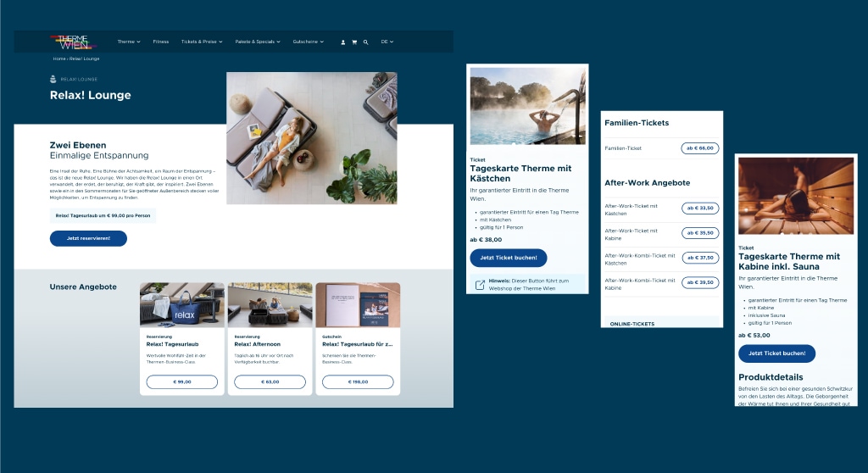Open the Relax! Tagesurlaub card title
868x473 pixels.
(x=172, y=344)
